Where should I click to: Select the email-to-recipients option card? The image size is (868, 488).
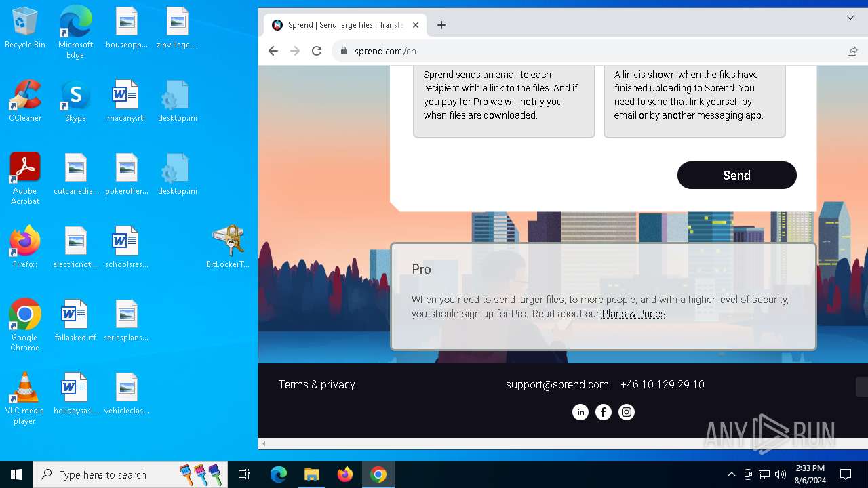504,102
